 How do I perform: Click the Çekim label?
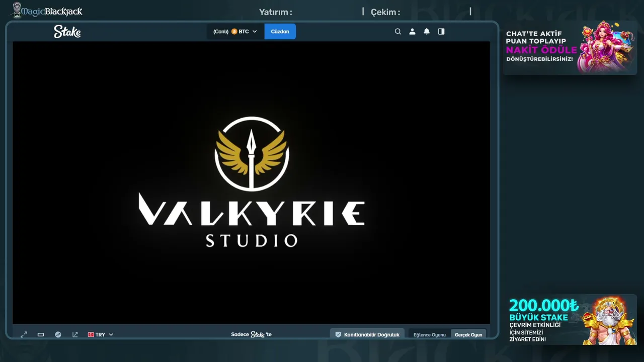[385, 12]
